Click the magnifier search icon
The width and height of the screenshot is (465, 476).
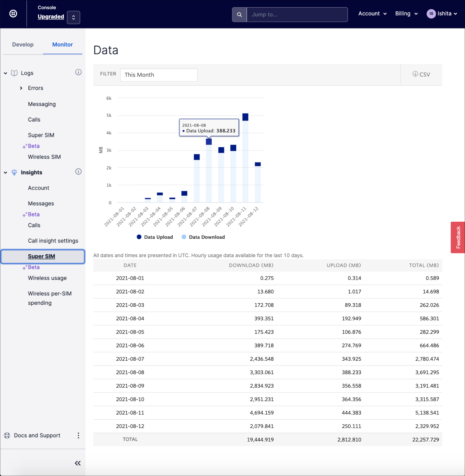239,15
